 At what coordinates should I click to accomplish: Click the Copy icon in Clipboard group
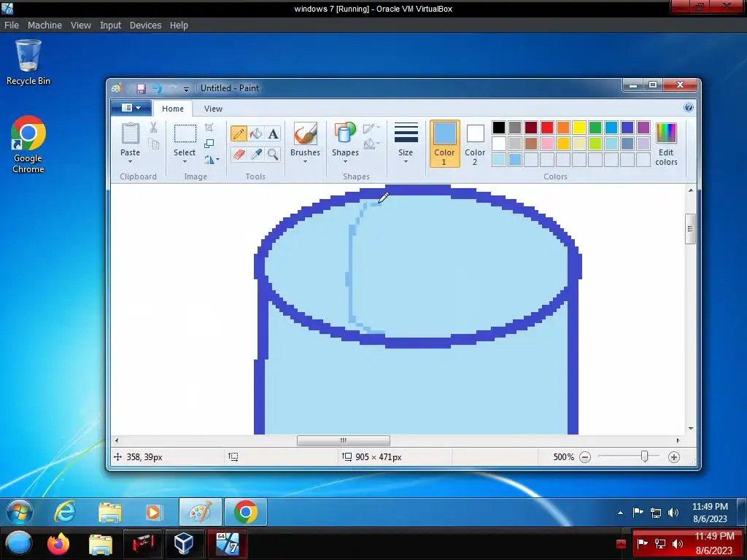pos(153,144)
